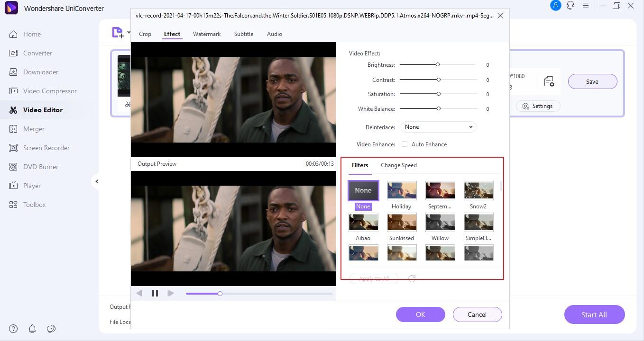Click the Contrast value field

click(x=488, y=80)
